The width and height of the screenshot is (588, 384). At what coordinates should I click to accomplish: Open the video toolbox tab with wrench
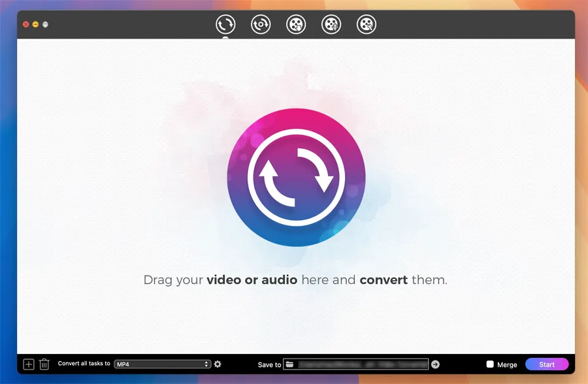pos(367,25)
